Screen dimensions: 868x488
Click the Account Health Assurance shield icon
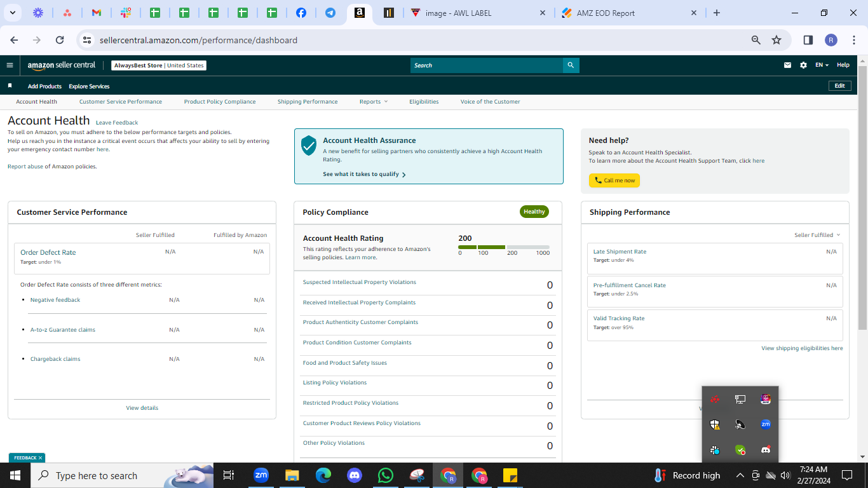(309, 146)
